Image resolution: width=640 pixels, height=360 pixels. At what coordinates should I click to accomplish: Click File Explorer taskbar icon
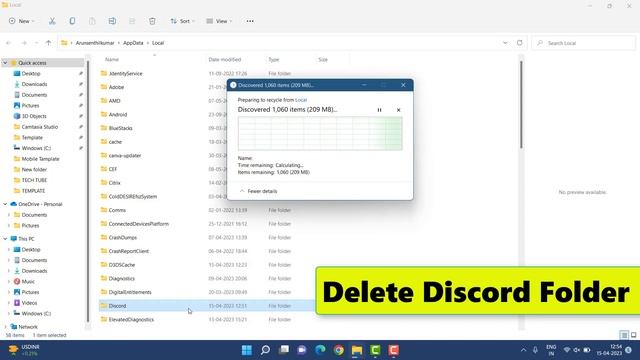click(x=357, y=350)
